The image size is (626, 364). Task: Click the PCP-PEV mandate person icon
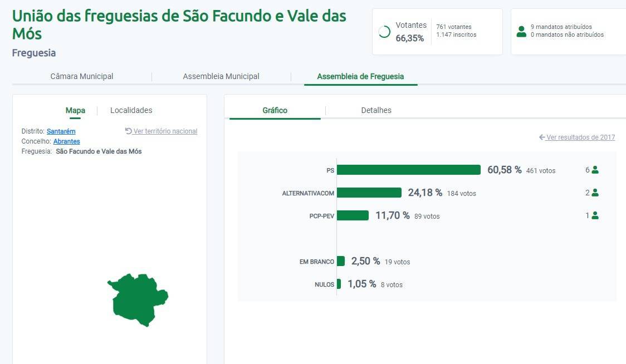[x=595, y=215]
